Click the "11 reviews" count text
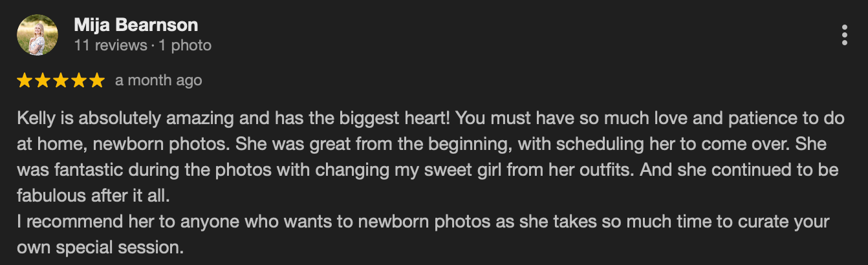 (x=111, y=46)
